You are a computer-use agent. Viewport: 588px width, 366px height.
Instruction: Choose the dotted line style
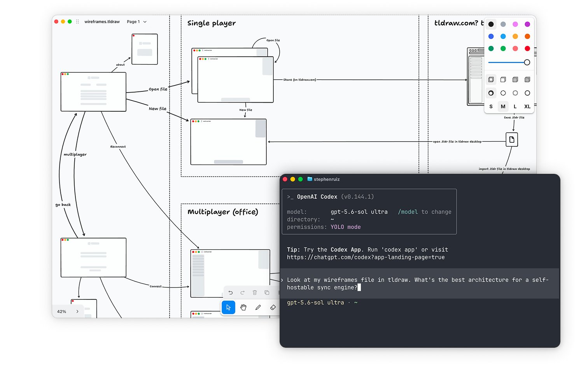[x=515, y=93]
